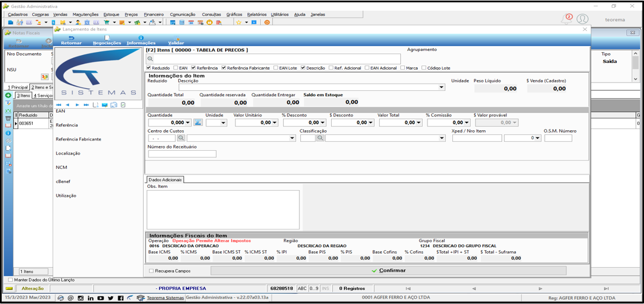Open the Valor Unitário dropdown arrow
Screen dimensions: 644x304
(x=275, y=122)
